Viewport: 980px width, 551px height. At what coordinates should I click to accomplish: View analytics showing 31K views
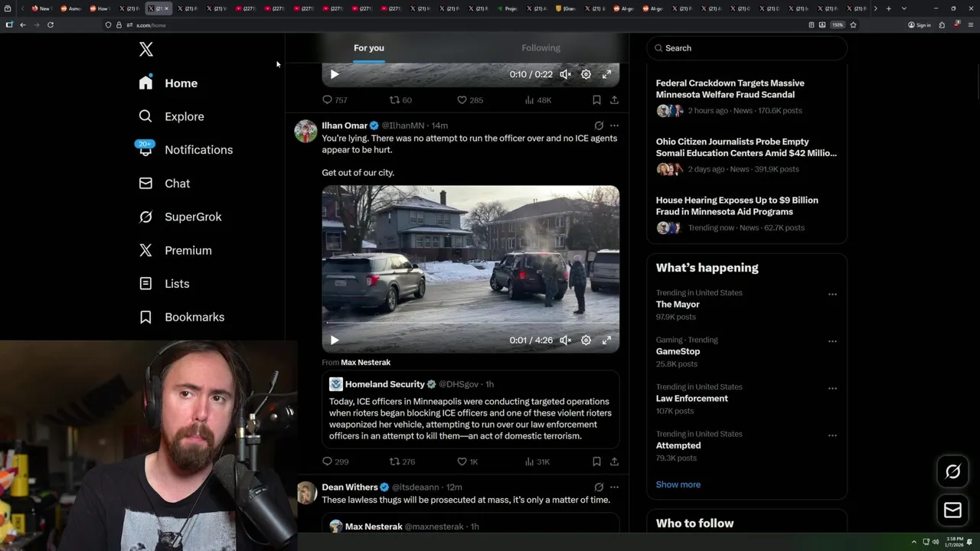(x=537, y=461)
